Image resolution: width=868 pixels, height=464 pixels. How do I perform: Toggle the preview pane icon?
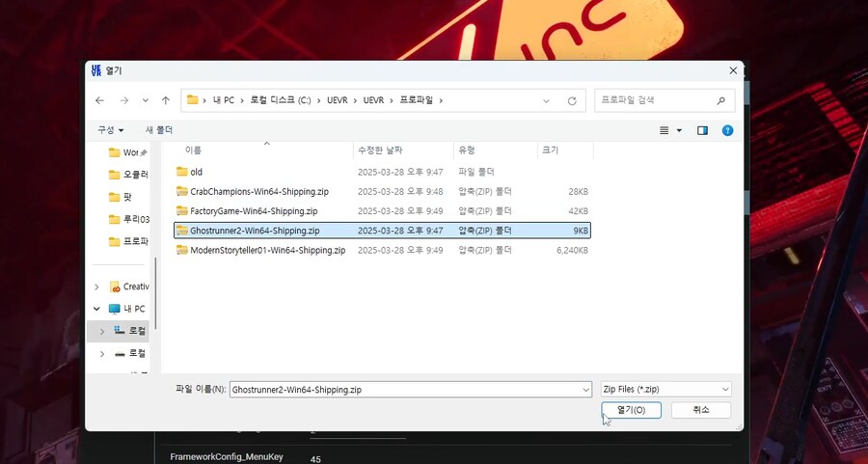tap(702, 130)
